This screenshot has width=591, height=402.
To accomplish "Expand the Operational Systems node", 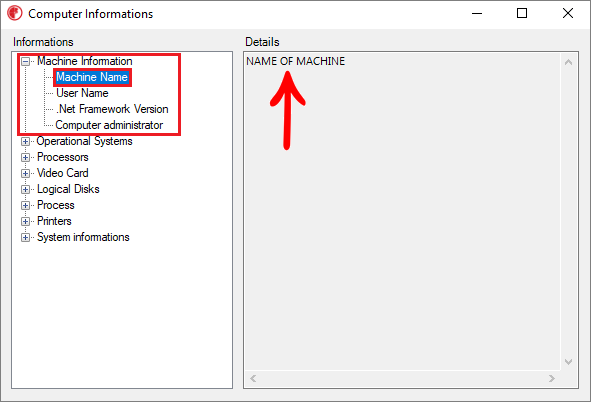I will [25, 142].
